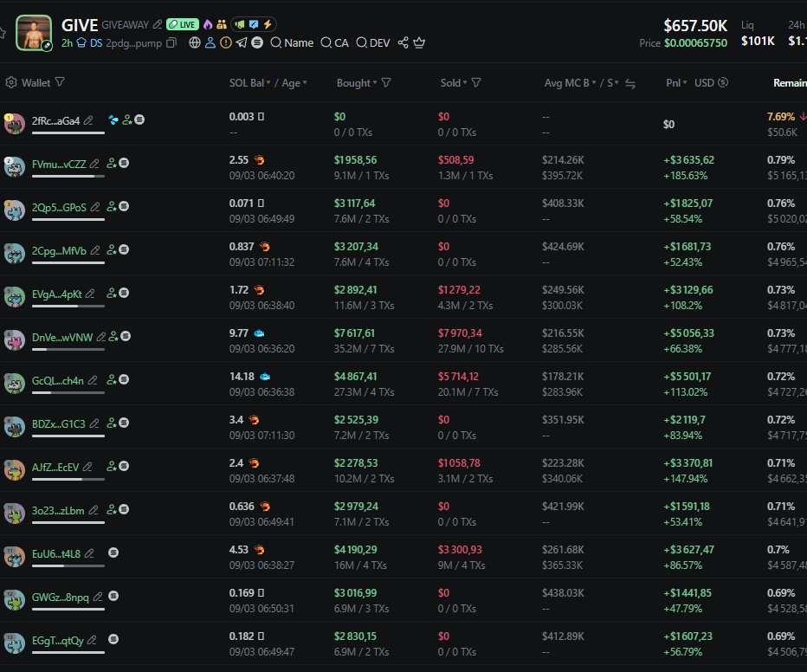This screenshot has height=672, width=807.
Task: Open wallet FVmu...vCZZ
Action: pos(59,165)
